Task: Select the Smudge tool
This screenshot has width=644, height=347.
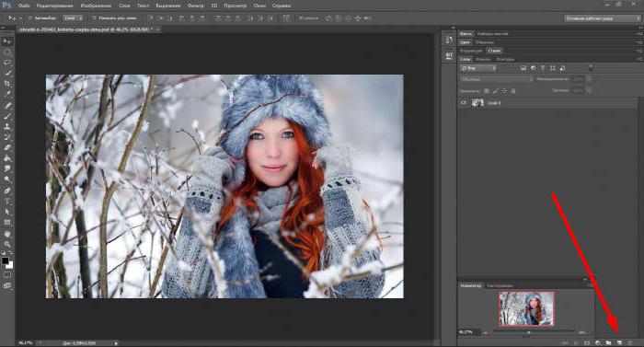Action: click(7, 169)
